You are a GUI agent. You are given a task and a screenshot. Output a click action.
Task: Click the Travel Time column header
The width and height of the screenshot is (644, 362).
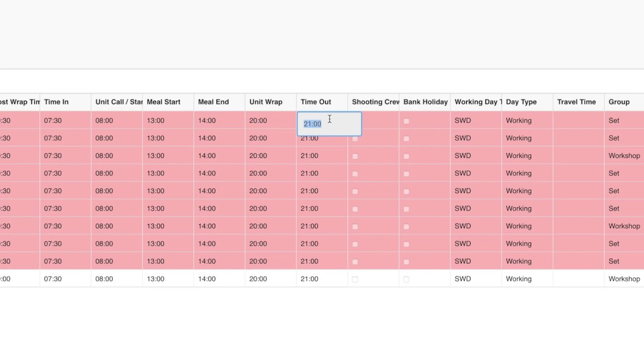579,102
